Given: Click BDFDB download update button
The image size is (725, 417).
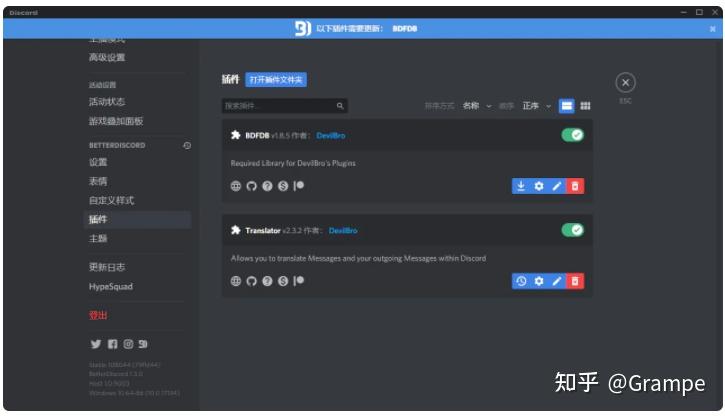Looking at the screenshot, I should click(521, 186).
